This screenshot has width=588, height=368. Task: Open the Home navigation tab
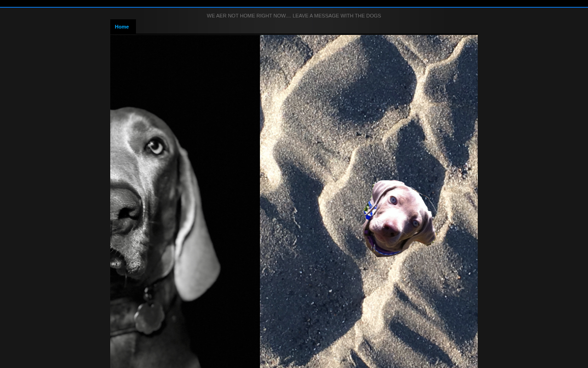coord(123,27)
